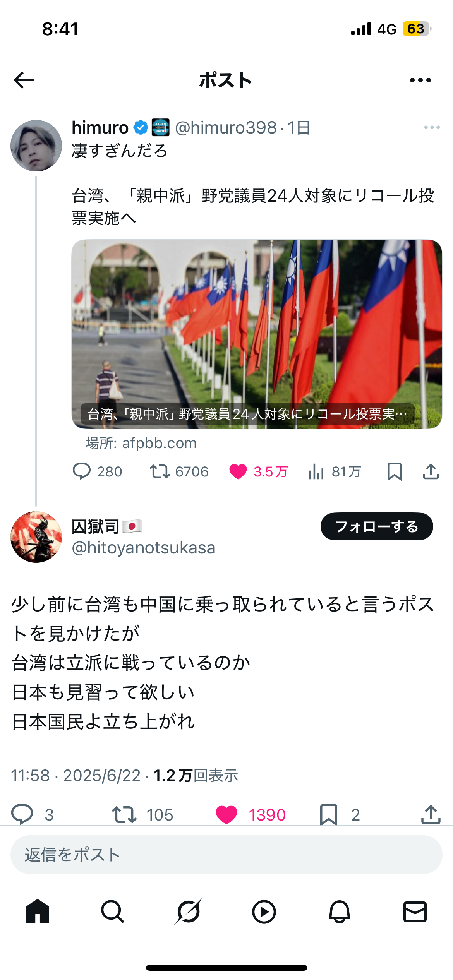Tap the 返信をポスト reply field
This screenshot has width=453, height=980.
(226, 855)
